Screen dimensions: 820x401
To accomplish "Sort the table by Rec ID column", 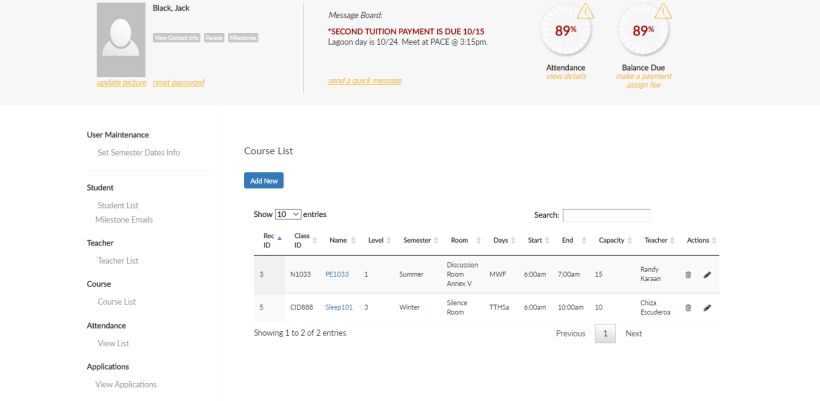I will pos(267,240).
